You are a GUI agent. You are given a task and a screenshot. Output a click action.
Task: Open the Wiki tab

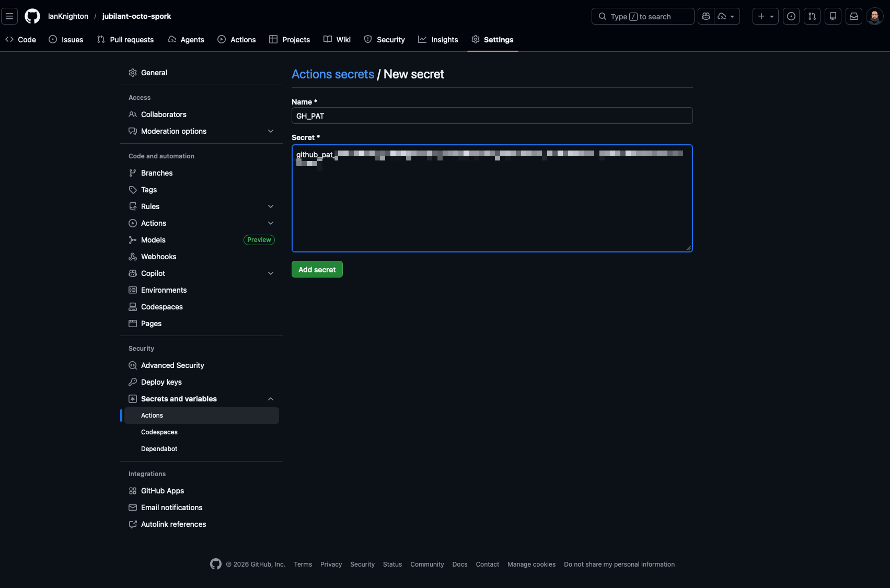(337, 40)
